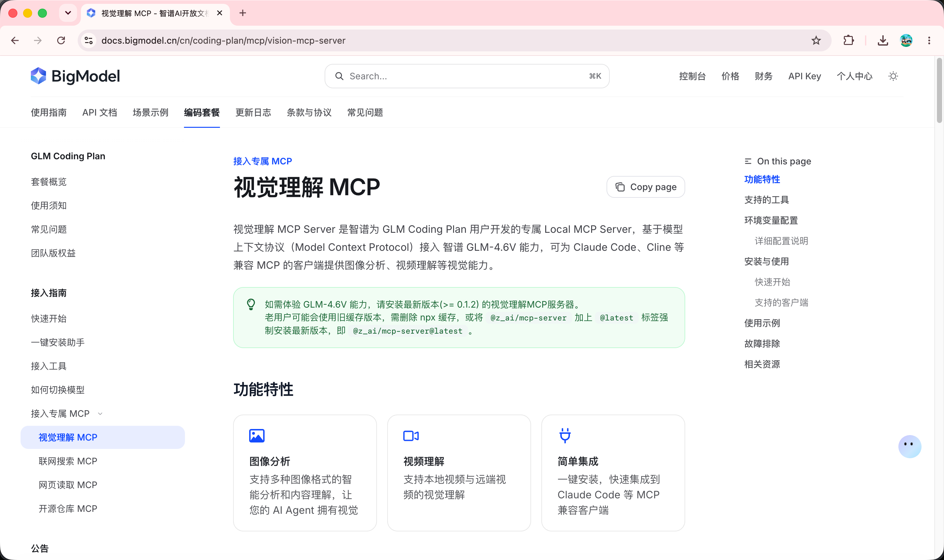This screenshot has width=944, height=560.
Task: Go to the 条款与协议 tab
Action: click(x=309, y=112)
